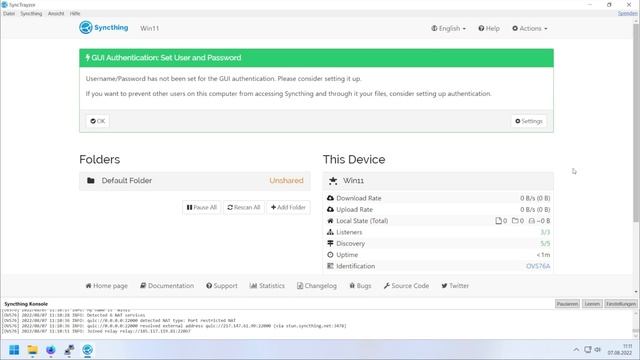Open the Statistics footer link
This screenshot has width=640, height=360.
click(267, 286)
